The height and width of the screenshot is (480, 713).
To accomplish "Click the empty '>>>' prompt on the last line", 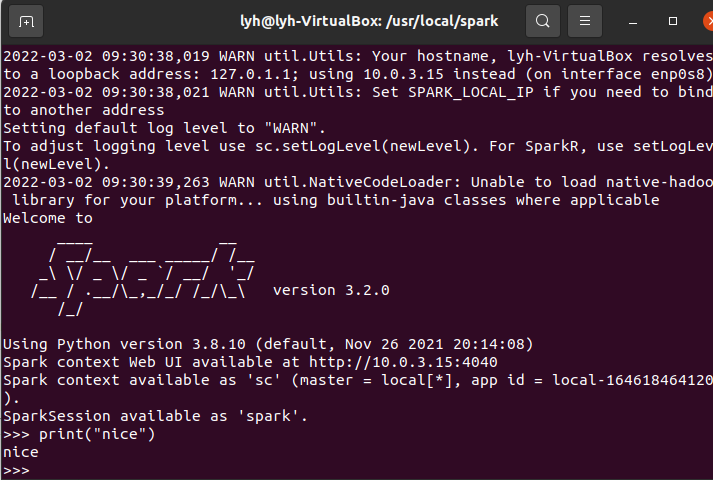I will 16,470.
